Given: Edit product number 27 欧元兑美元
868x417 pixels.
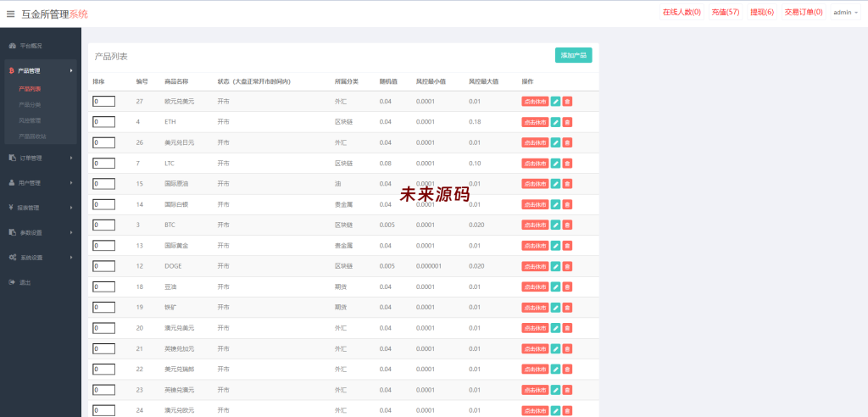Looking at the screenshot, I should 556,102.
